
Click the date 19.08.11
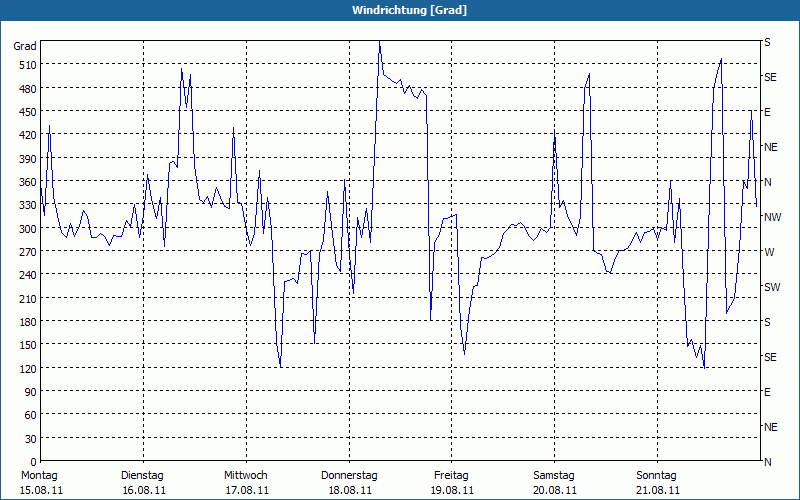pos(453,490)
